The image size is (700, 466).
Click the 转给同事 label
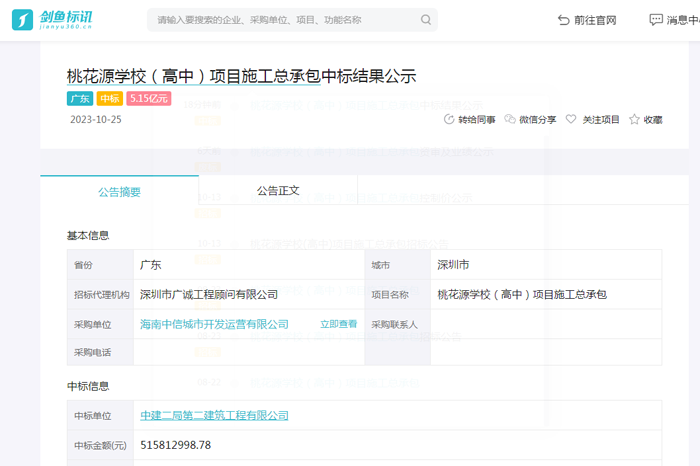[x=477, y=119]
